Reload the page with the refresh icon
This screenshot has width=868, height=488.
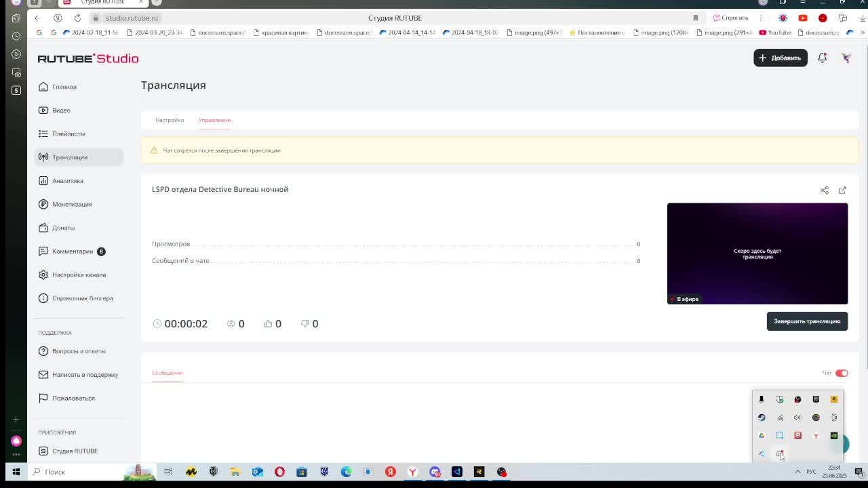[77, 18]
